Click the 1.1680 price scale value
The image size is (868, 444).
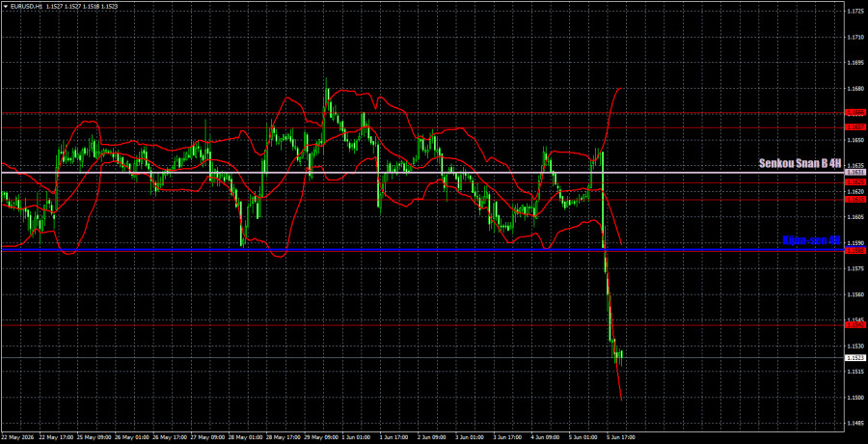(x=854, y=88)
